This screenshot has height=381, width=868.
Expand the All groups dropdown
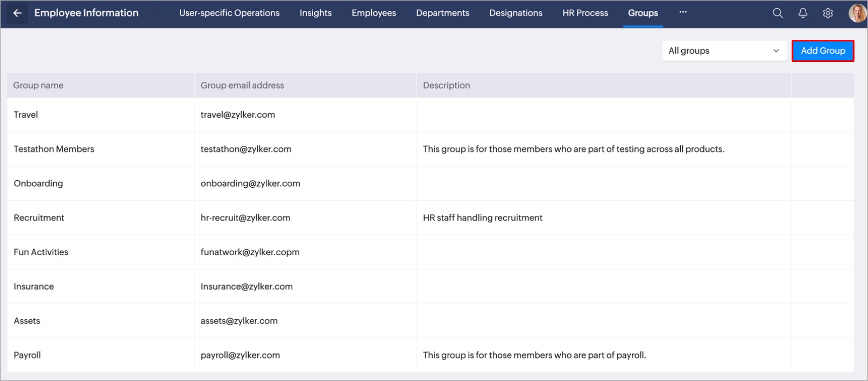(724, 51)
